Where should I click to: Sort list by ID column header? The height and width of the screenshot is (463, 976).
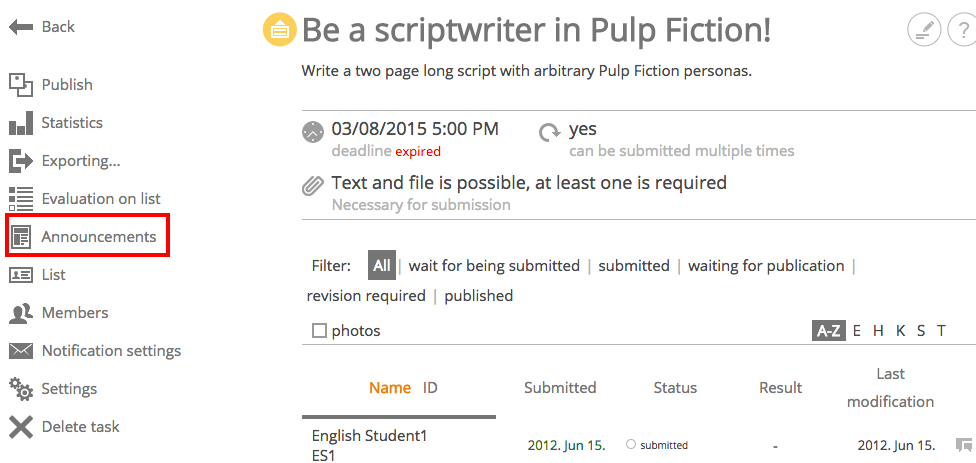point(430,388)
